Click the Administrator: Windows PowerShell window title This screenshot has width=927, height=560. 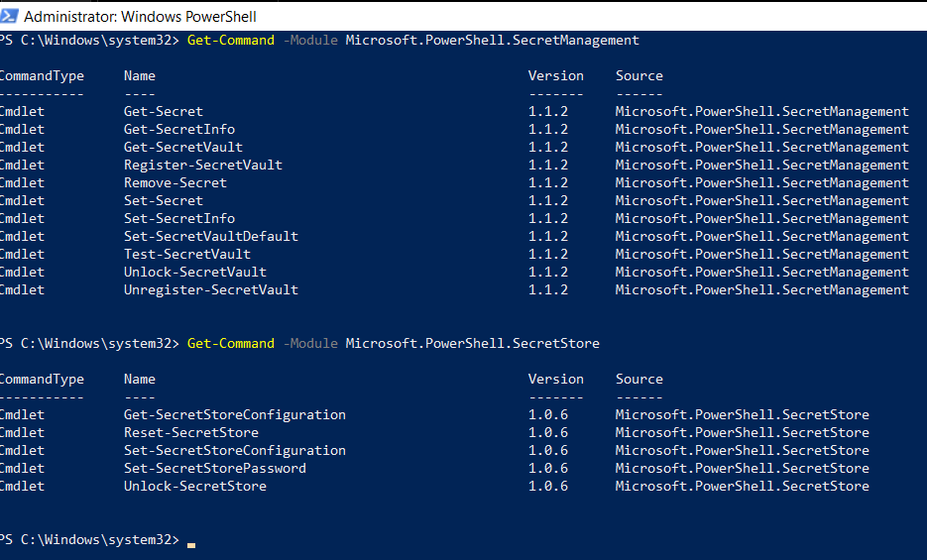click(140, 17)
